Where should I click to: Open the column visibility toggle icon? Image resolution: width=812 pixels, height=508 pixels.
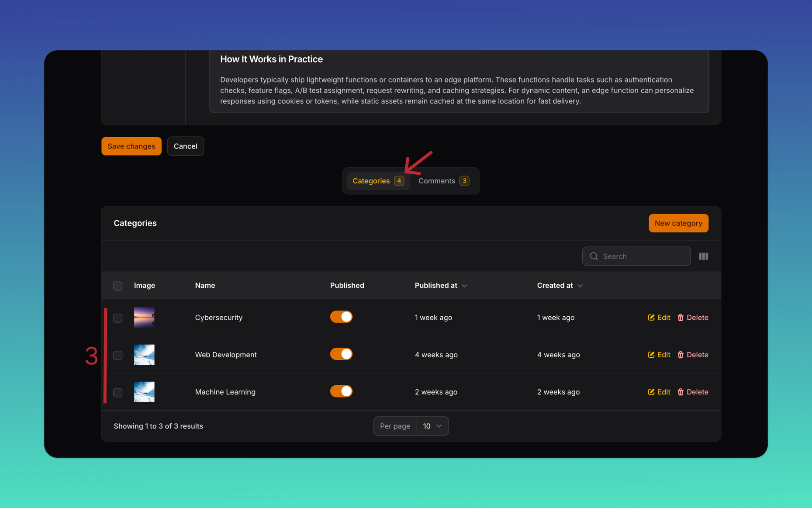(703, 256)
